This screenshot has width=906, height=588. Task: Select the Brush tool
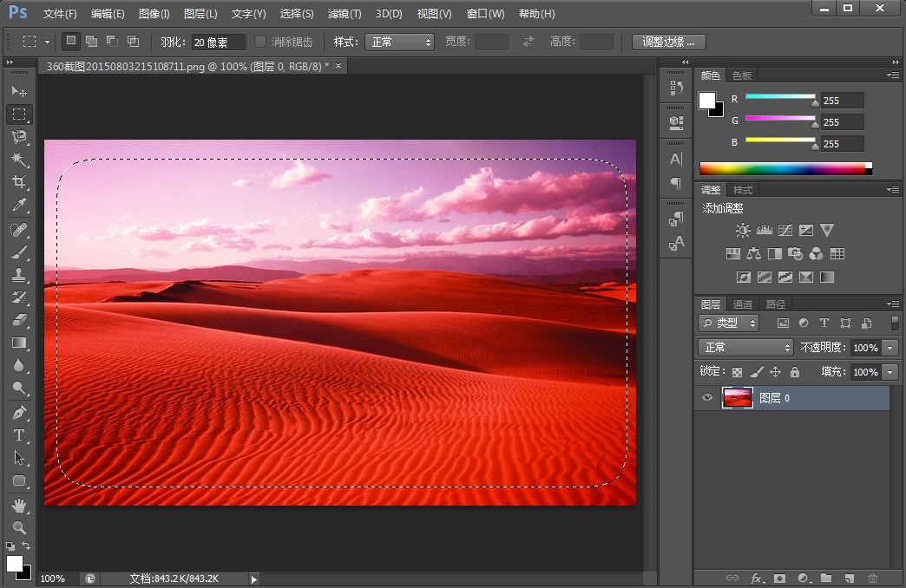coord(19,252)
